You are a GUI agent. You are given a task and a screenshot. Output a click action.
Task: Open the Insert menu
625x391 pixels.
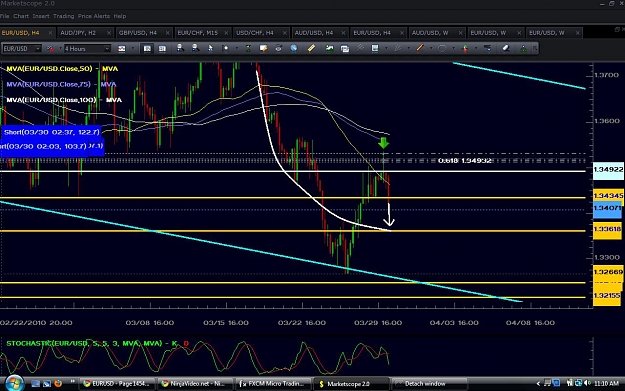[41, 16]
